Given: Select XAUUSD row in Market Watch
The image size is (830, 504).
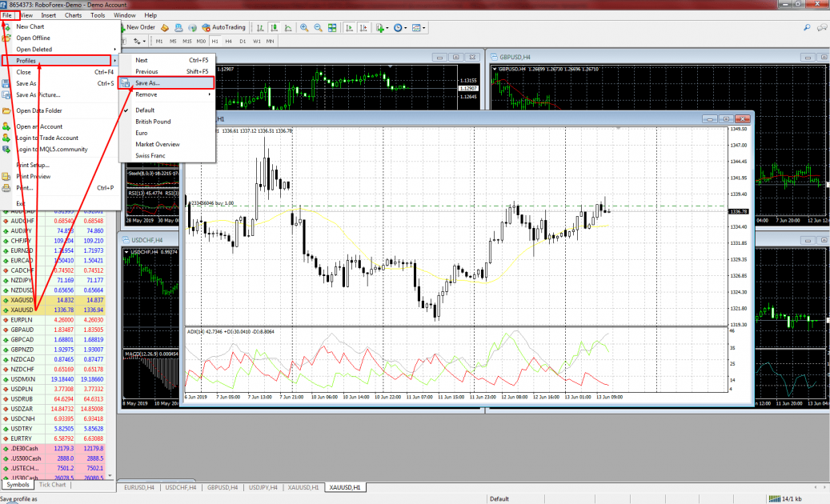Looking at the screenshot, I should [x=54, y=310].
